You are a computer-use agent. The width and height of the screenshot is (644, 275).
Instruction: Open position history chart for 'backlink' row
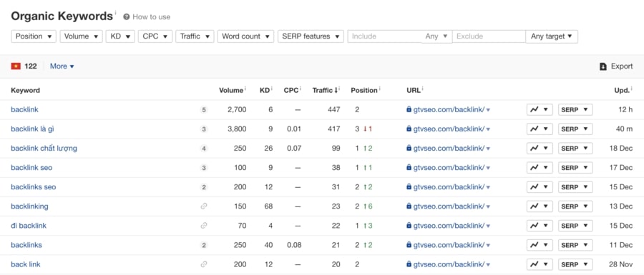click(x=540, y=109)
